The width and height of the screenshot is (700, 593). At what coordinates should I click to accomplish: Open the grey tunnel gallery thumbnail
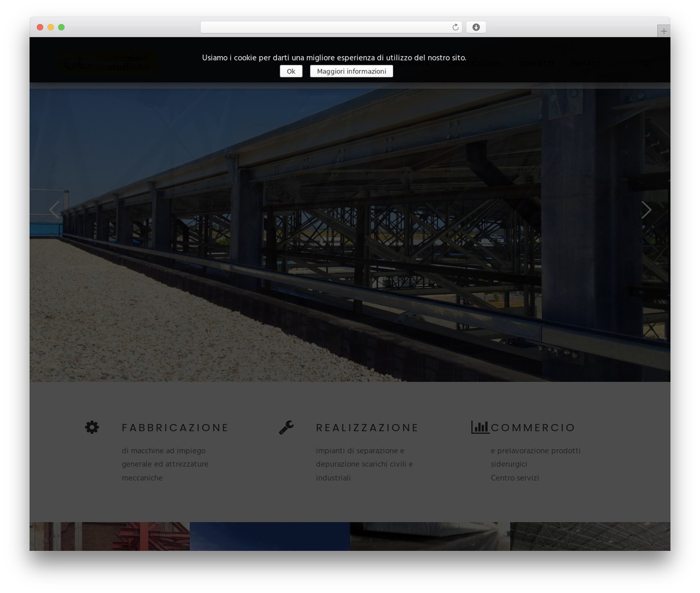430,536
